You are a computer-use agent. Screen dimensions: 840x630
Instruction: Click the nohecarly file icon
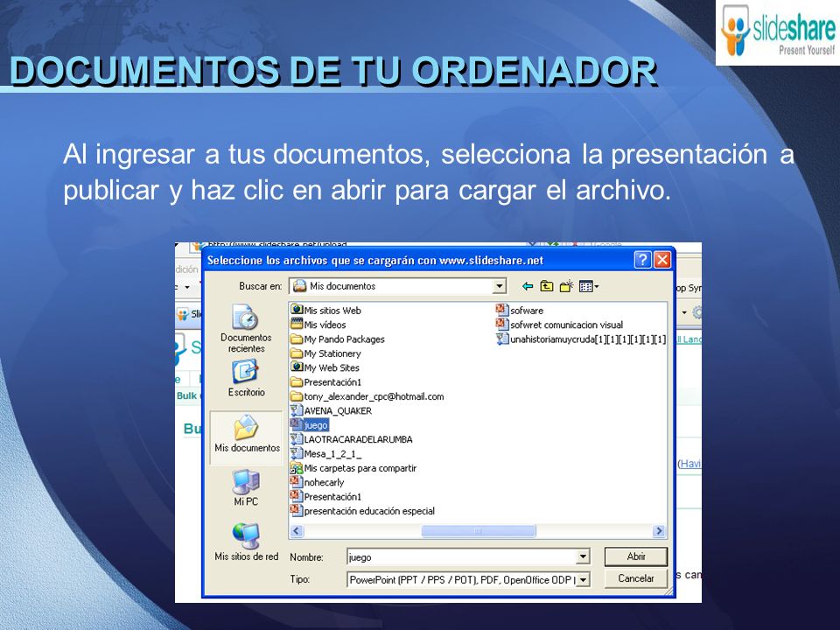[x=297, y=482]
